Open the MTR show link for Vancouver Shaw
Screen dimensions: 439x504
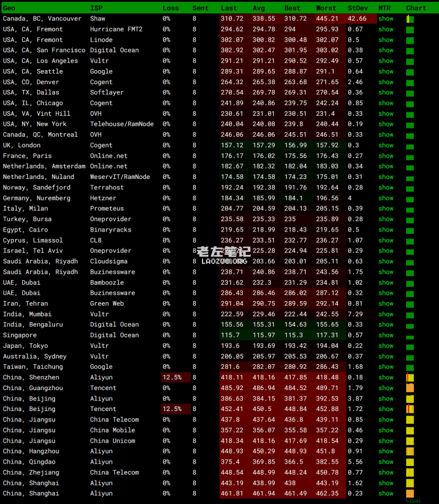point(386,19)
